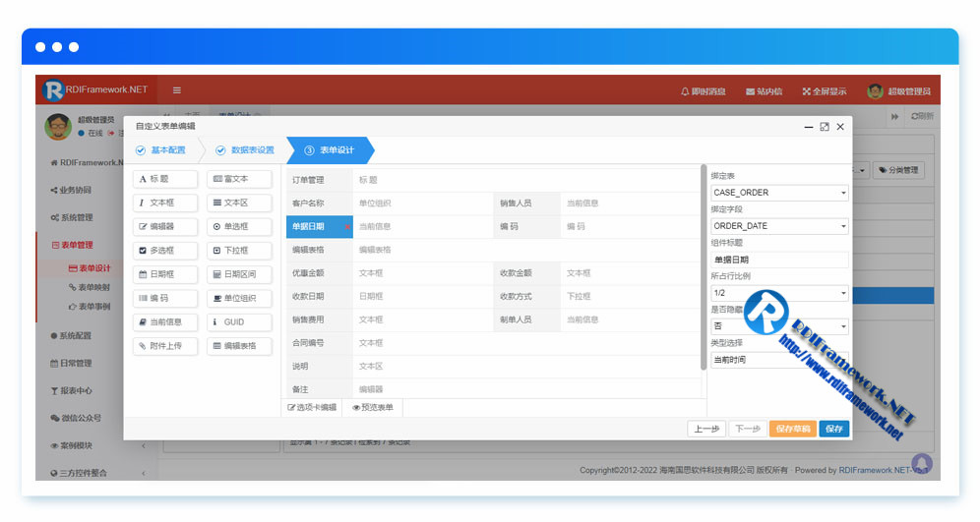Click the 选项卡编辑 tab edit button

(x=312, y=407)
